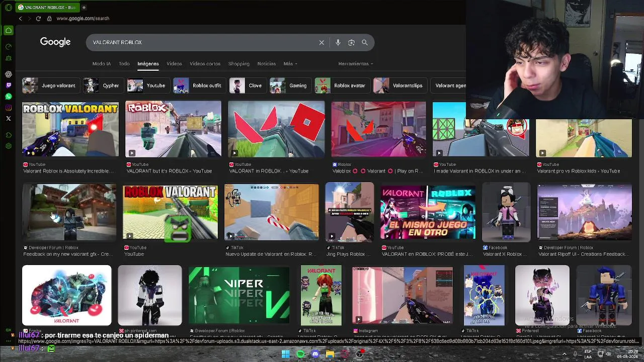Open the green VIPER image result
This screenshot has height=362, width=644.
(239, 296)
